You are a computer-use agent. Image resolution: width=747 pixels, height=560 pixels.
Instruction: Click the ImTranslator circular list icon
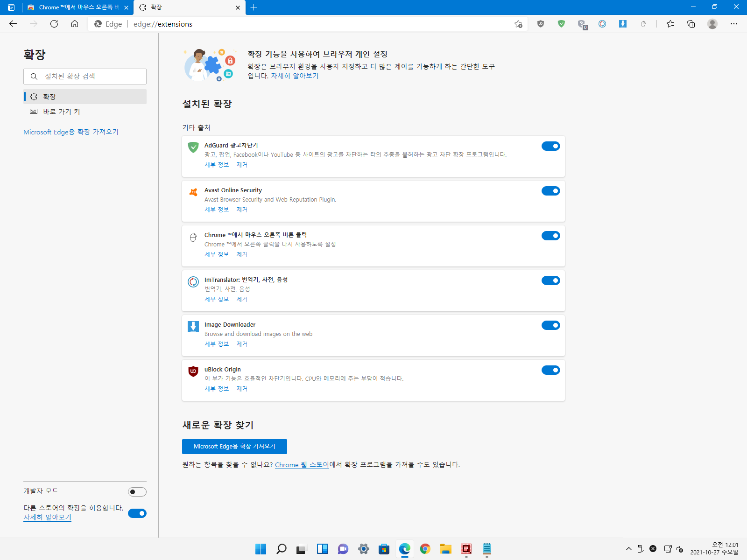[193, 282]
